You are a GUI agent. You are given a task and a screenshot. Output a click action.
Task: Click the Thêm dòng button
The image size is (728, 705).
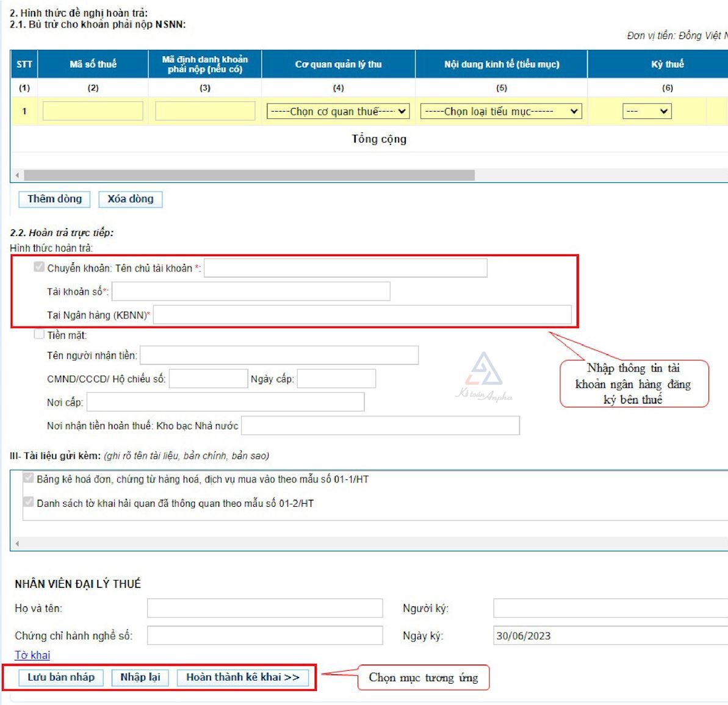tap(54, 199)
